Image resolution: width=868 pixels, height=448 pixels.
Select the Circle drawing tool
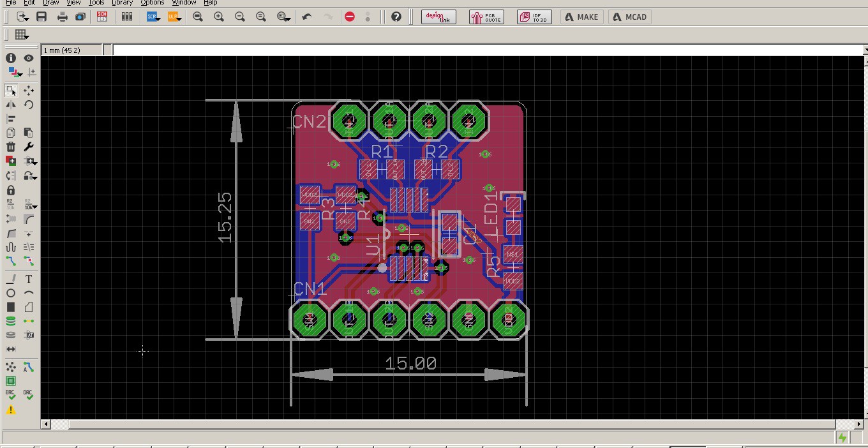(11, 294)
